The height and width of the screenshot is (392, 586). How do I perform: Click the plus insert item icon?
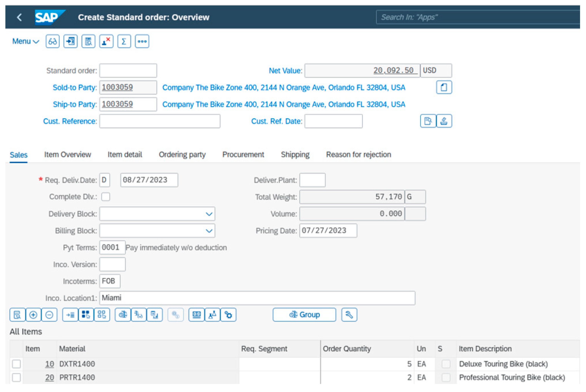33,315
